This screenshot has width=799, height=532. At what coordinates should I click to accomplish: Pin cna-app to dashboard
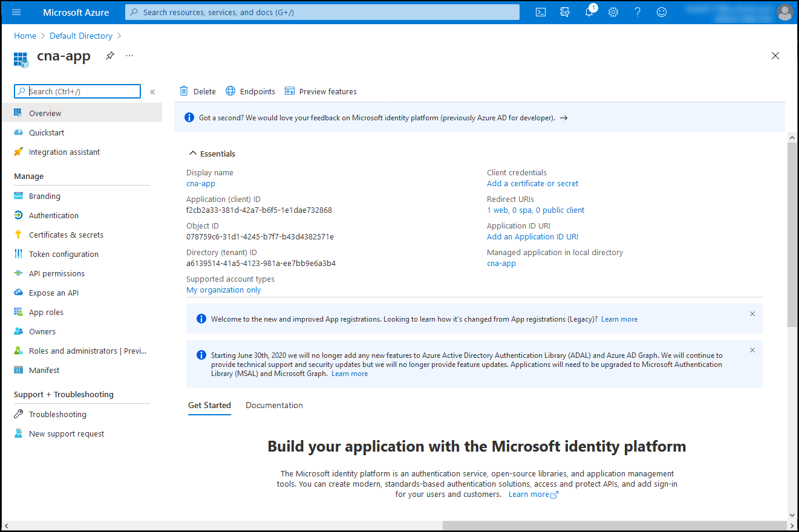pyautogui.click(x=109, y=56)
